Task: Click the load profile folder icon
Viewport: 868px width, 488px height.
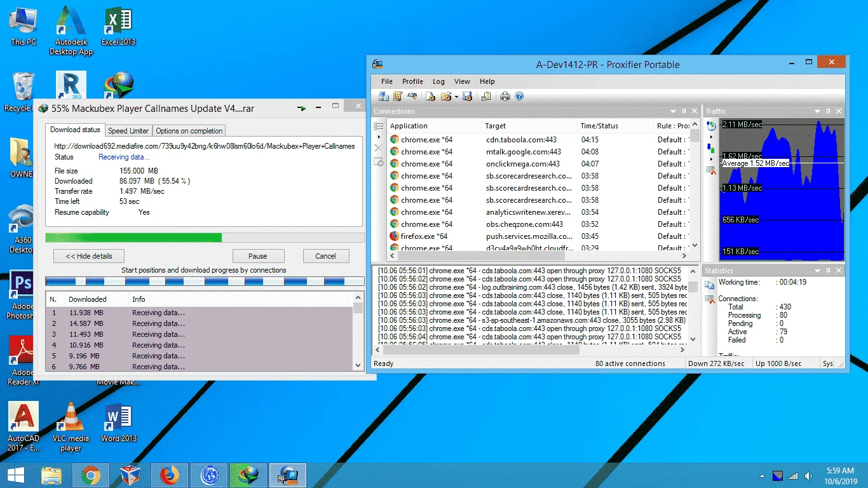Action: (446, 97)
